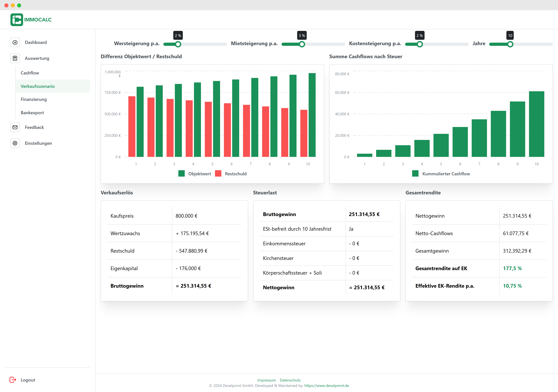The width and height of the screenshot is (558, 392).
Task: Click the ImmoCalc logo icon
Action: pyautogui.click(x=17, y=20)
